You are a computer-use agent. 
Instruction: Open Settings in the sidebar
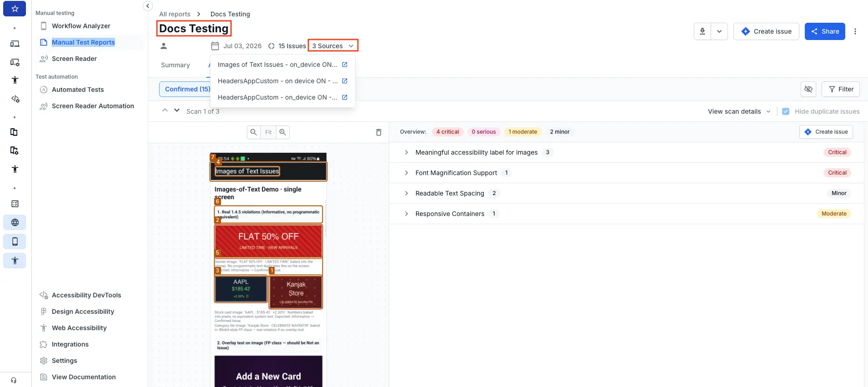[x=65, y=361]
